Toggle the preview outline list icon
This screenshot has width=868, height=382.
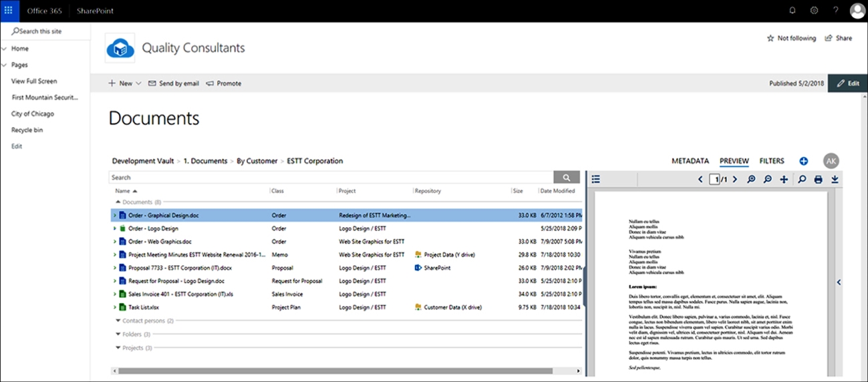tap(596, 180)
